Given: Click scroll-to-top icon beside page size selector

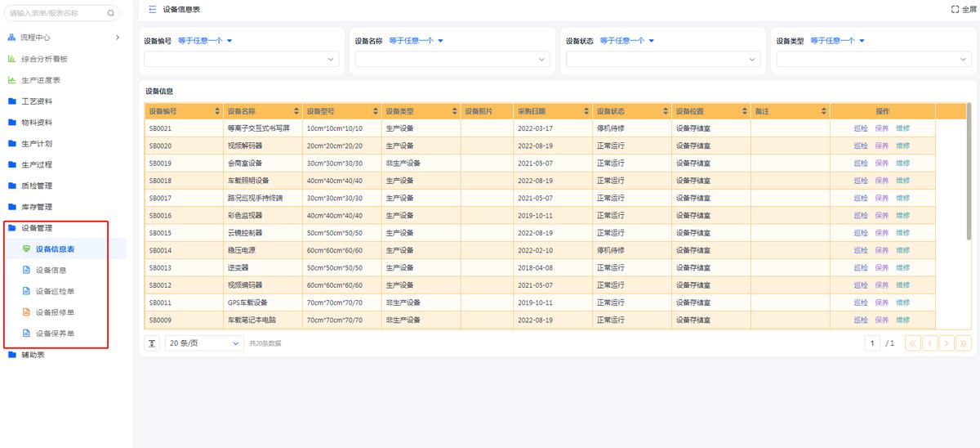Looking at the screenshot, I should (x=153, y=343).
